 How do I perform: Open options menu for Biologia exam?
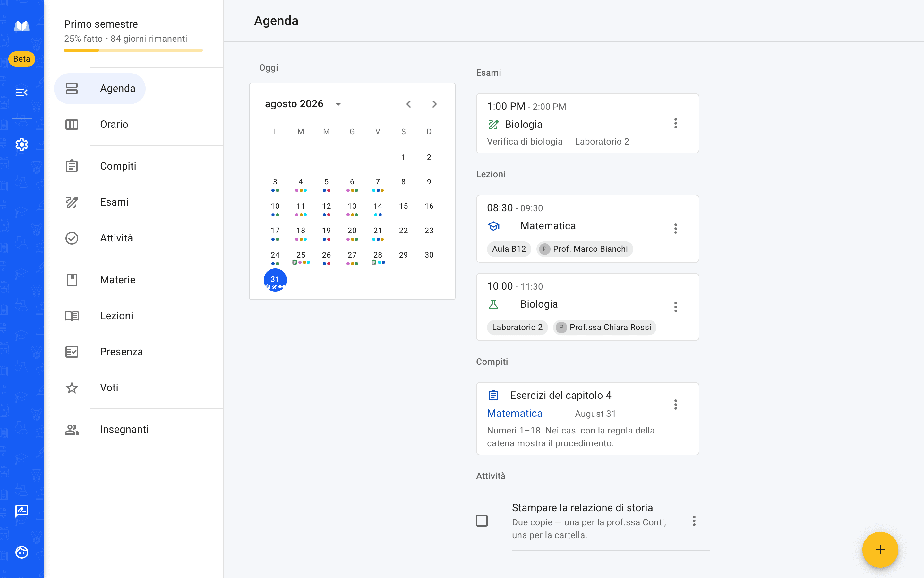click(x=675, y=123)
